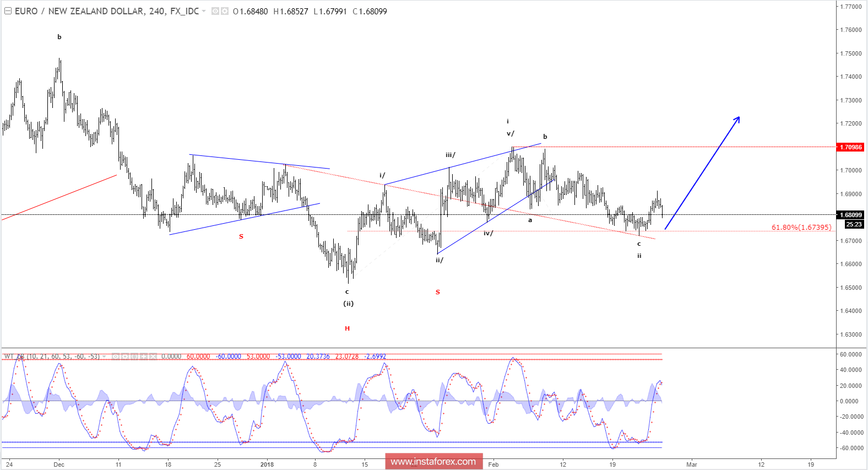Collapse the chart legend with the minus box
Screen dimensions: 868x470
[x=8, y=11]
